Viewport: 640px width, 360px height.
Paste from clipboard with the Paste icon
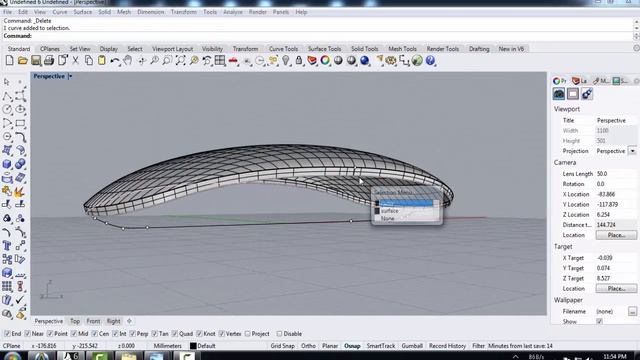[102, 61]
